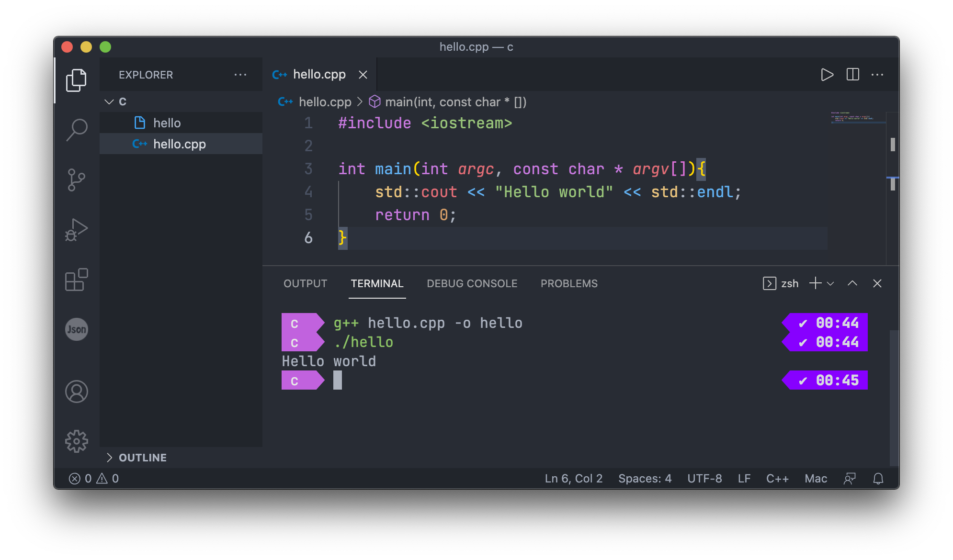Switch to the DEBUG CONSOLE tab
The image size is (953, 560).
tap(472, 283)
